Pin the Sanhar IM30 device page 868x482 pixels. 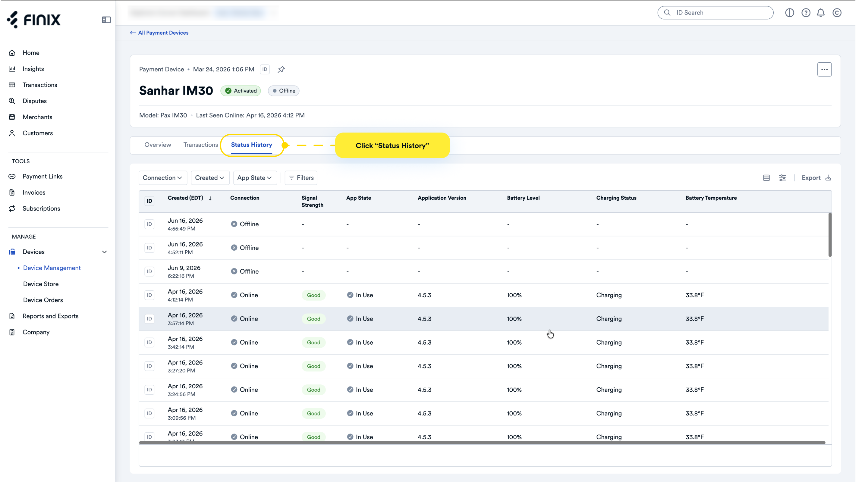pos(281,69)
